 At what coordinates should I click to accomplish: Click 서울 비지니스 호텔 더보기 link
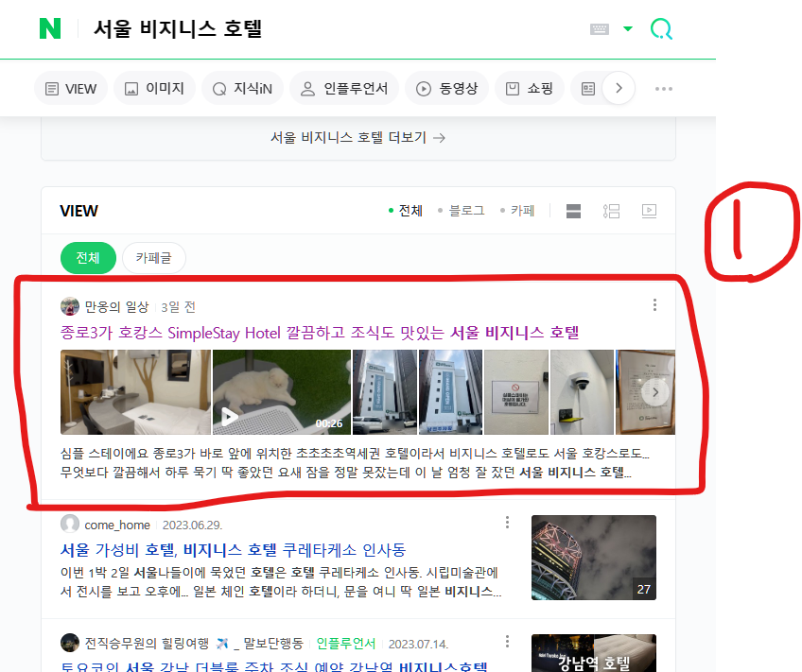pos(357,137)
